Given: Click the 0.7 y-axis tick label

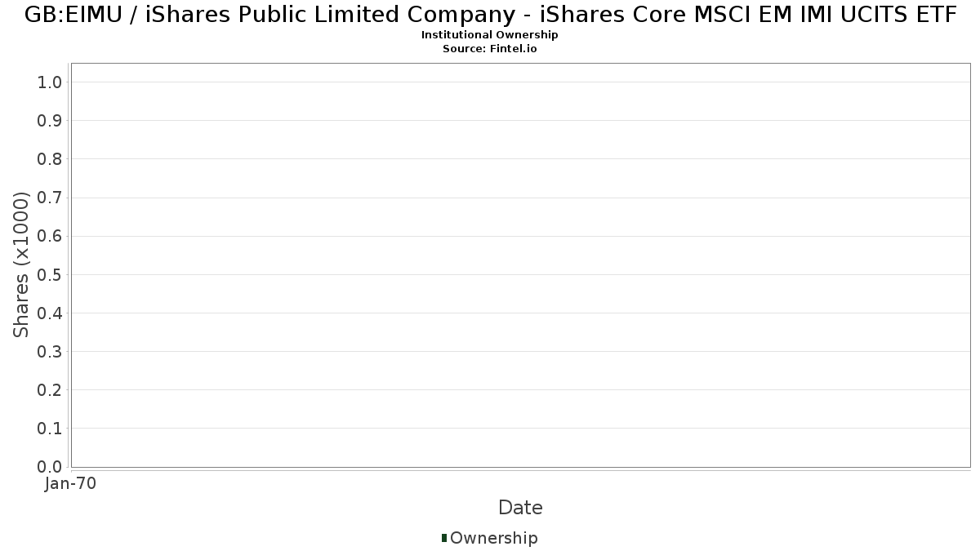Looking at the screenshot, I should point(50,198).
